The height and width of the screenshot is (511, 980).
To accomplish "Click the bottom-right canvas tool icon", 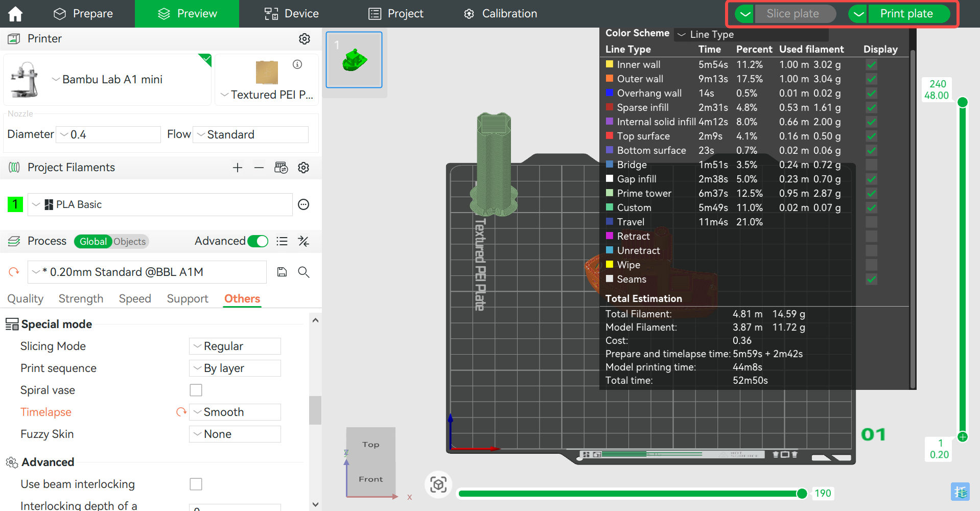I will (960, 492).
